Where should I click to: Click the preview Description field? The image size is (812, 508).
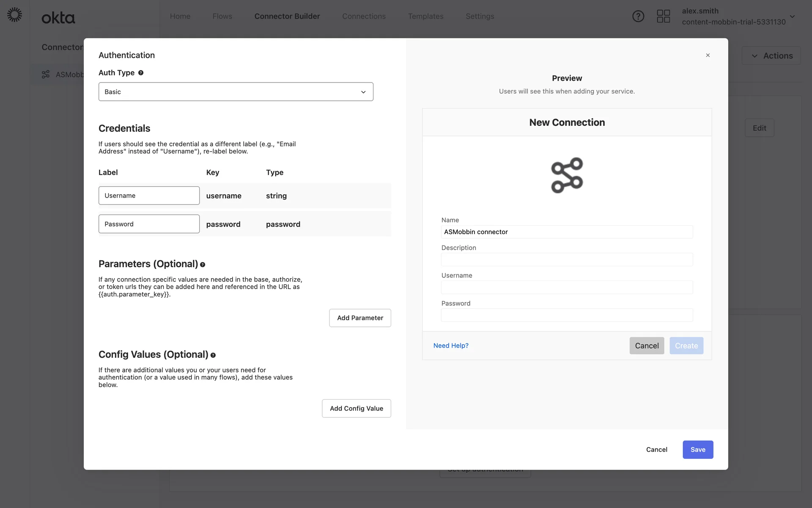pyautogui.click(x=567, y=260)
